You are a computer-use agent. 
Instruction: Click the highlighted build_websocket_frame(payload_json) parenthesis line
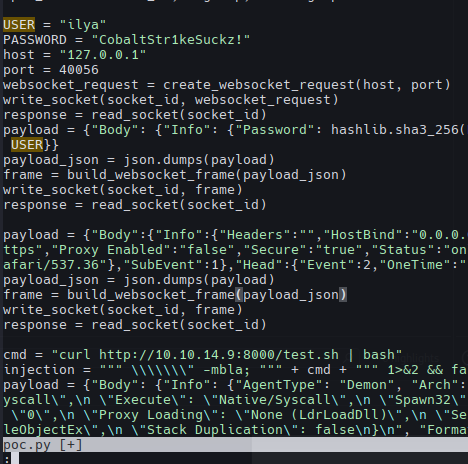click(x=175, y=295)
